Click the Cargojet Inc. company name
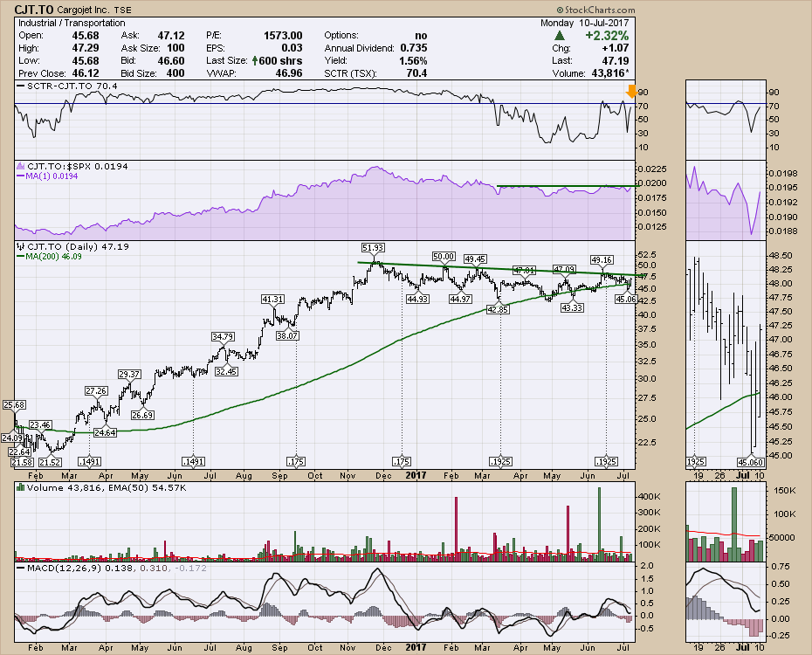812x655 pixels. coord(82,10)
